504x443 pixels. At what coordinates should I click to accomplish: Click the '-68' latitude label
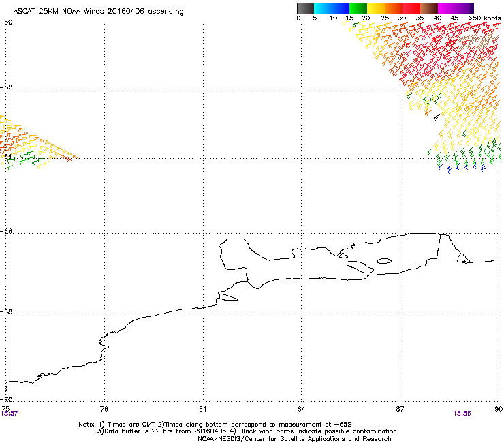(x=7, y=311)
